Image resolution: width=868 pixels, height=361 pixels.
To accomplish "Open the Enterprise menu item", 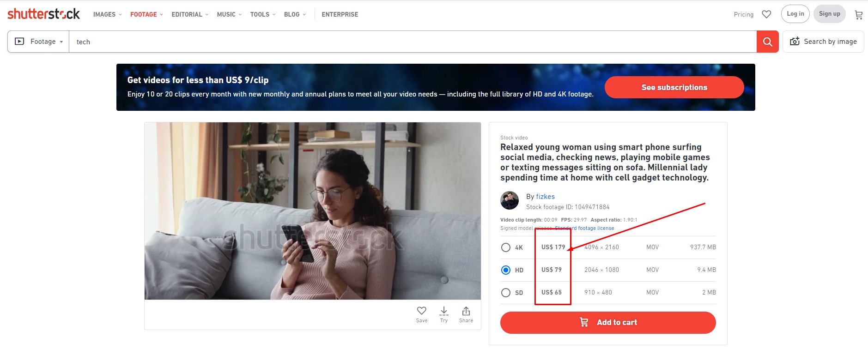I will point(340,14).
